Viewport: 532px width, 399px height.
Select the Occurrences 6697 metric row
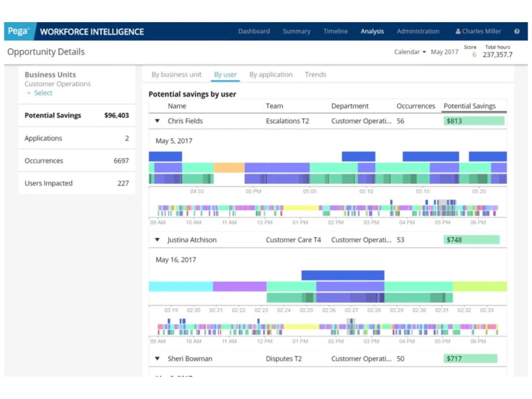pos(77,161)
